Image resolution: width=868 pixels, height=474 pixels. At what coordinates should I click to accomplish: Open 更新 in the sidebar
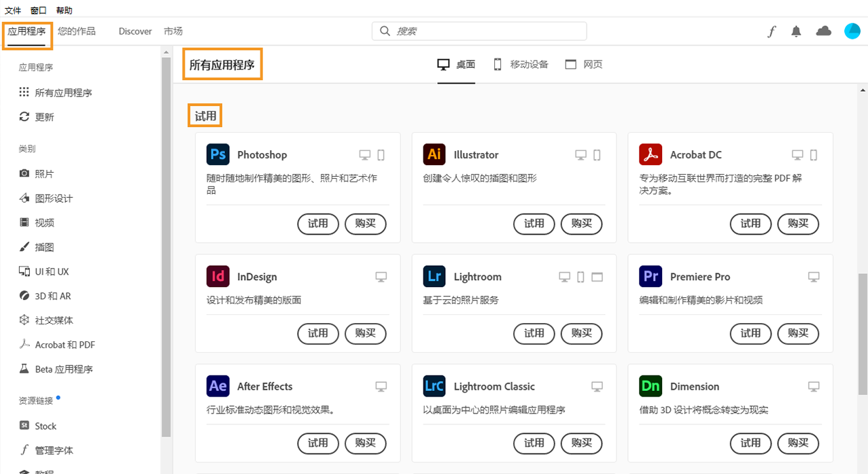click(x=37, y=117)
